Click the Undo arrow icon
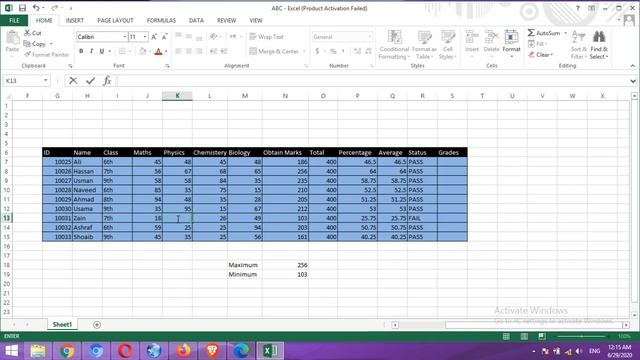The height and width of the screenshot is (360, 640). 36,8
